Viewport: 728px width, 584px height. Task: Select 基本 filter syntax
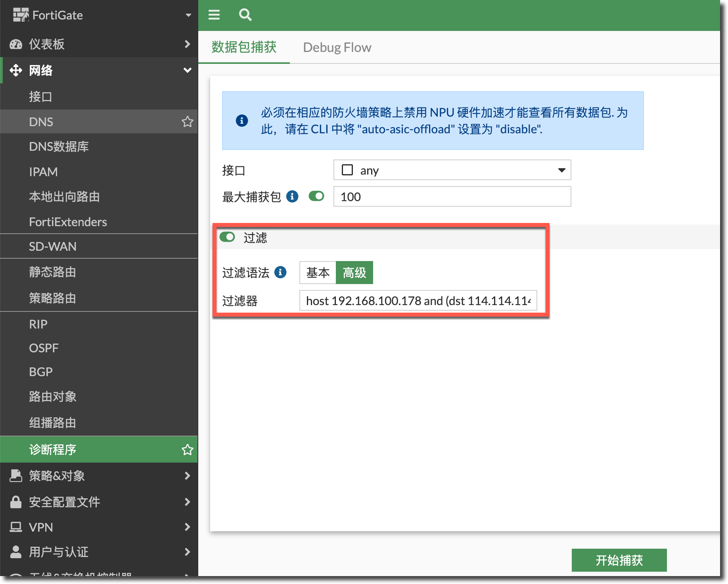tap(318, 273)
